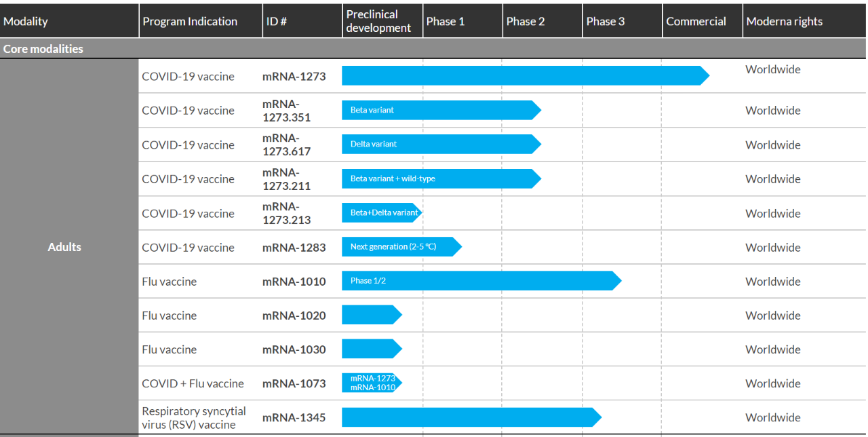Click the Phase 1 column header
The width and height of the screenshot is (868, 437).
(462, 21)
